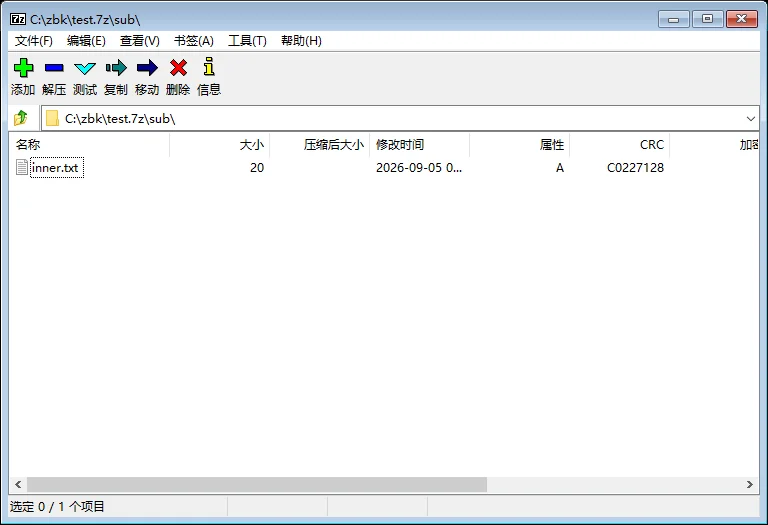Open the 帮助(H) menu
The height and width of the screenshot is (525, 768).
click(x=301, y=41)
